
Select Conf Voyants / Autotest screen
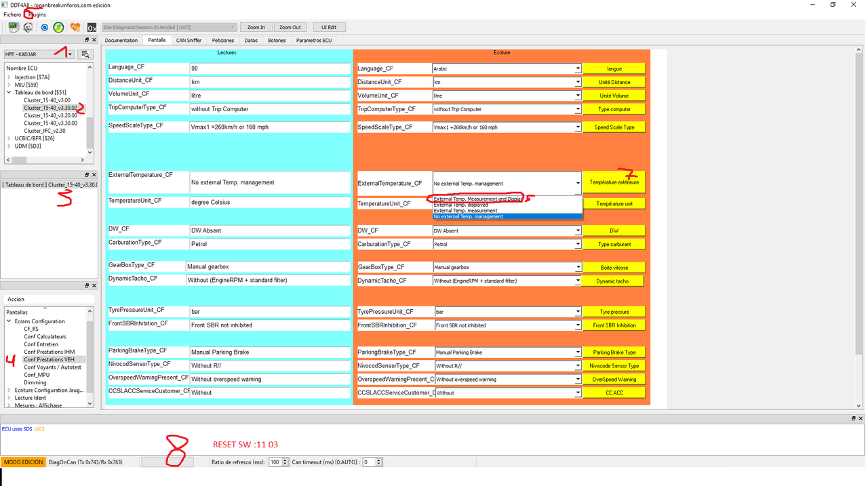pyautogui.click(x=52, y=367)
